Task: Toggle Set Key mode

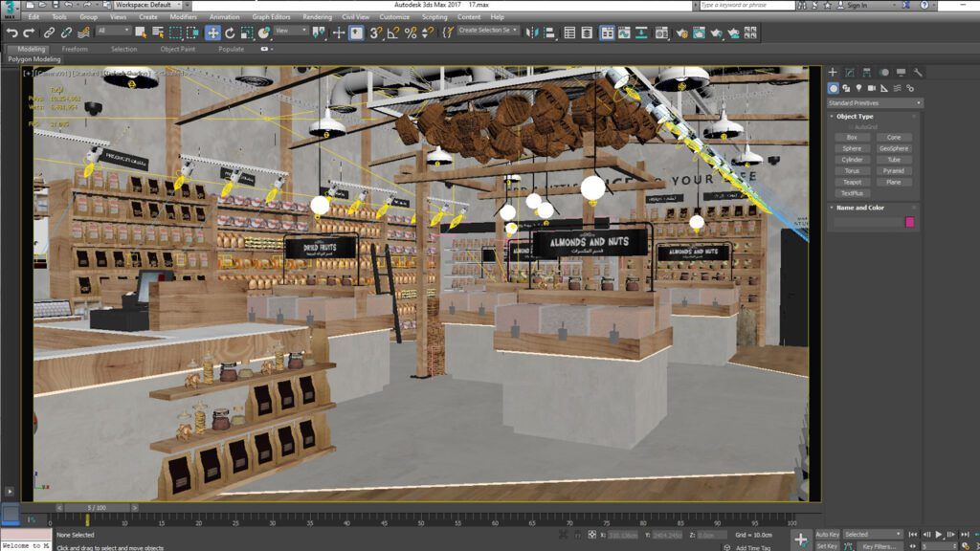Action: [828, 545]
